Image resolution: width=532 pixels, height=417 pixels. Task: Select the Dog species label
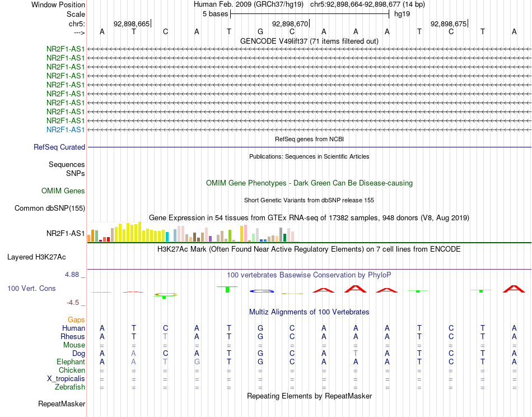click(x=79, y=354)
